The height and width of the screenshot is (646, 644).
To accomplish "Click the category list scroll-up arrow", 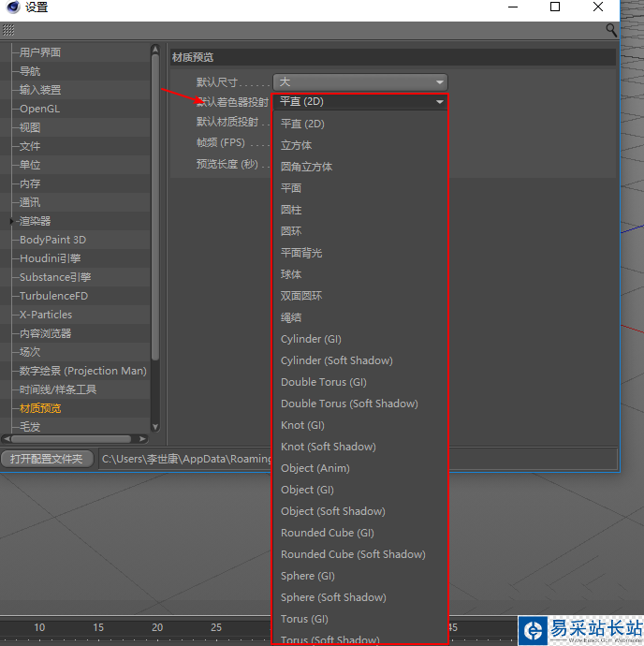I will coord(155,50).
